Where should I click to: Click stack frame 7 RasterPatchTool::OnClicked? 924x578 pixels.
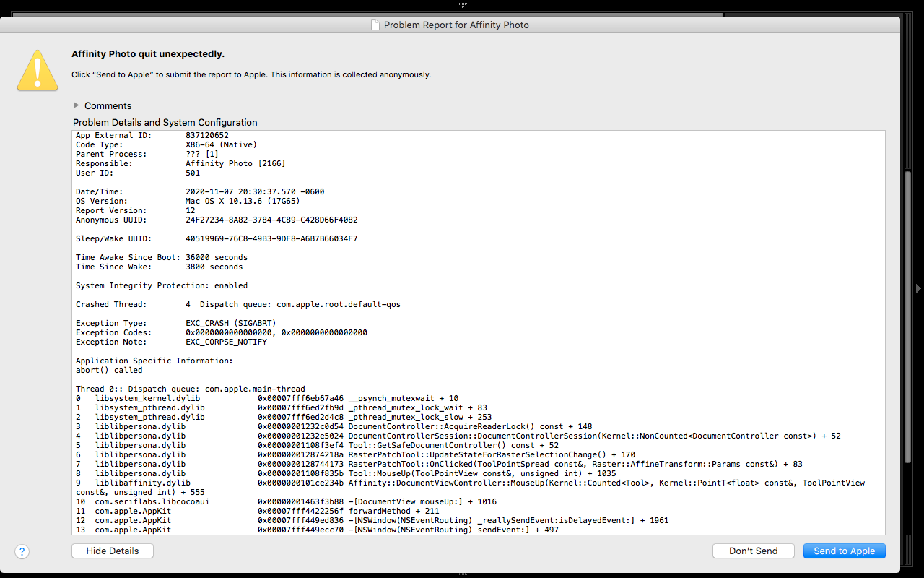[439, 464]
